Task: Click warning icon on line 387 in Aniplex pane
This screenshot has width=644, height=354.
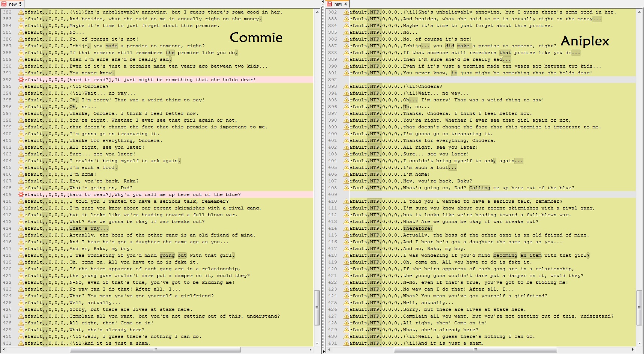Action: tap(346, 46)
